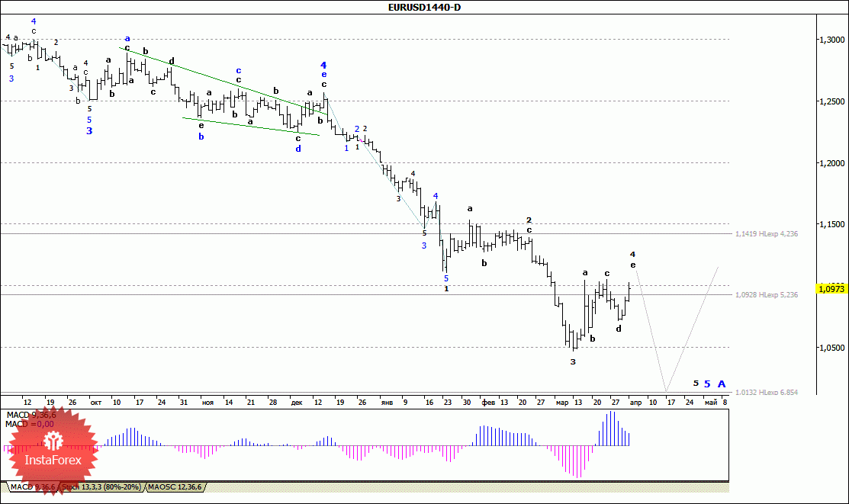Click the date 14 on the time axis

pyautogui.click(x=229, y=403)
